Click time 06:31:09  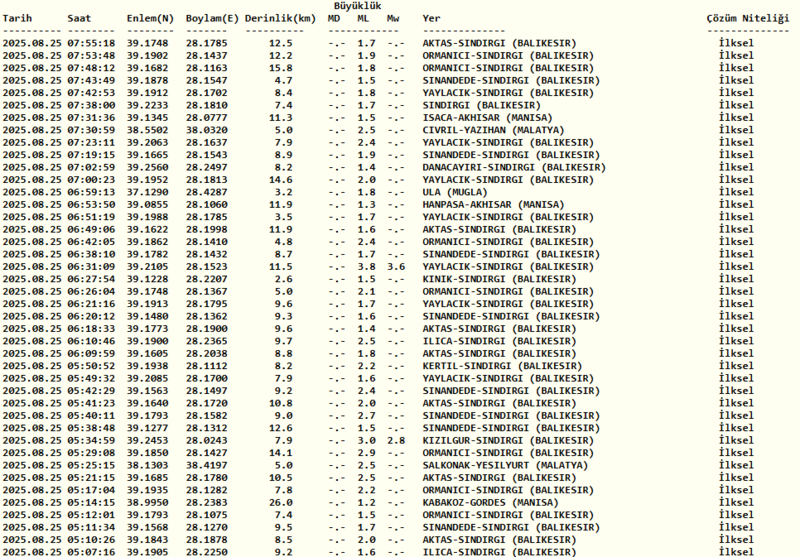tap(91, 267)
